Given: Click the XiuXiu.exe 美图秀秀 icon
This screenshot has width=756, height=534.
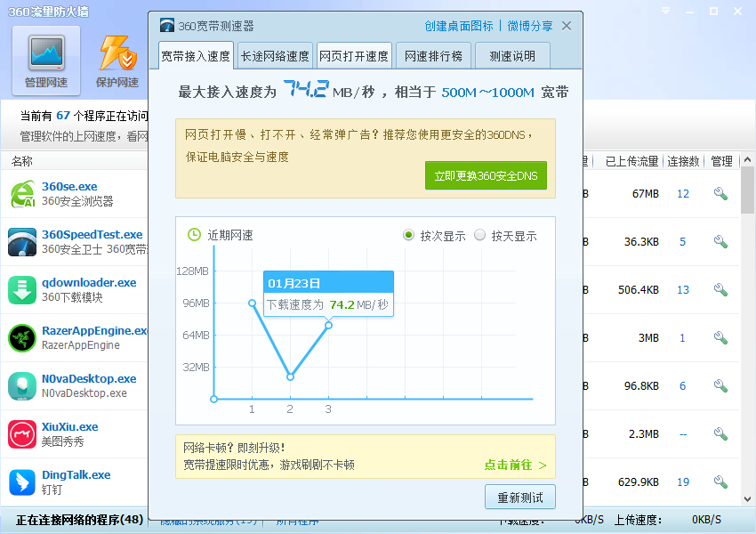Looking at the screenshot, I should pos(22,434).
